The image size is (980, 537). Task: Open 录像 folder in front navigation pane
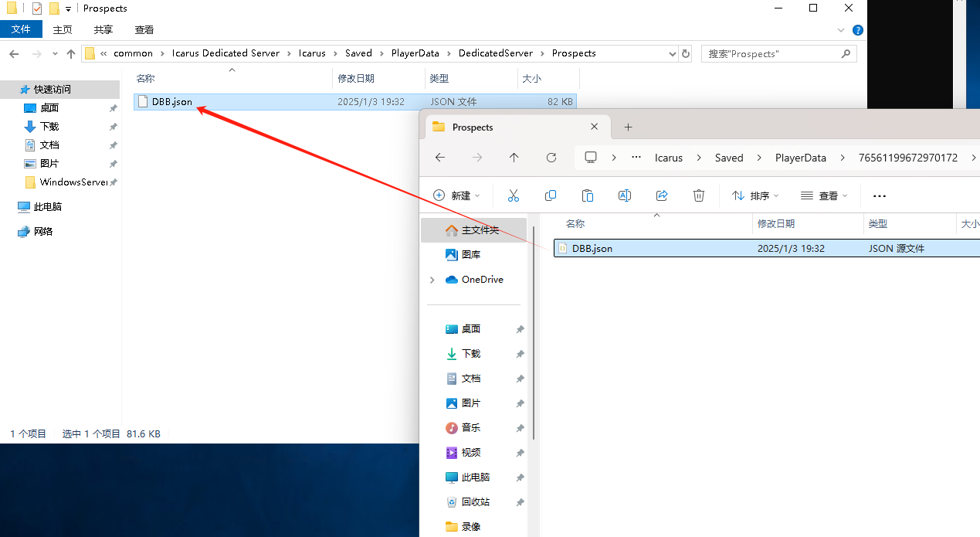click(471, 527)
